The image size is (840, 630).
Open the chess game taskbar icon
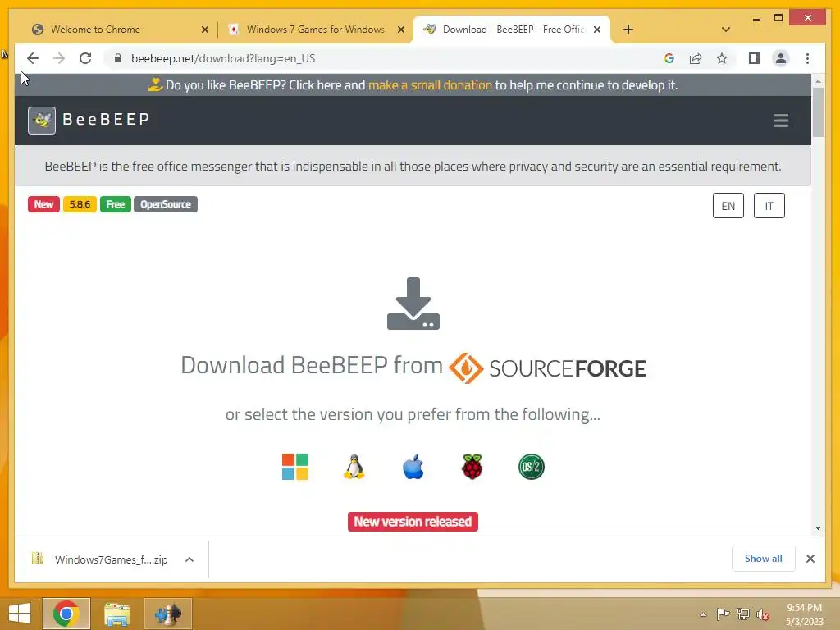tap(167, 614)
